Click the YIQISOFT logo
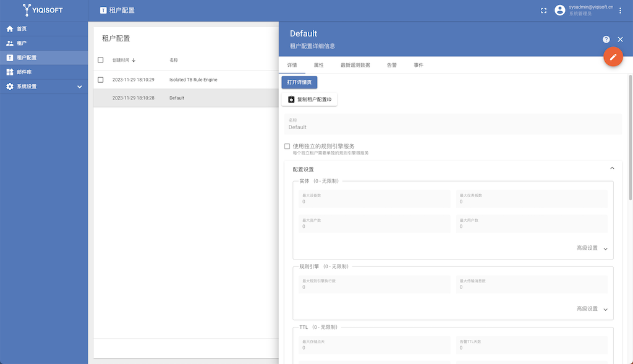Screen dimensions: 633x364 coord(43,10)
